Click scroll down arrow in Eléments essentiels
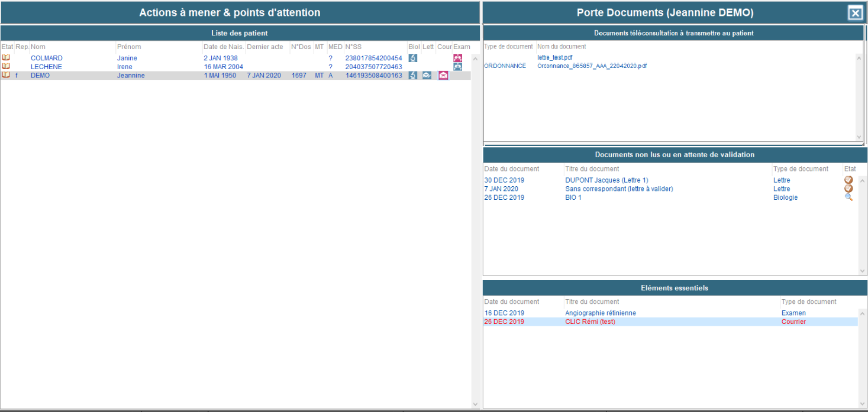The image size is (868, 412). (862, 403)
